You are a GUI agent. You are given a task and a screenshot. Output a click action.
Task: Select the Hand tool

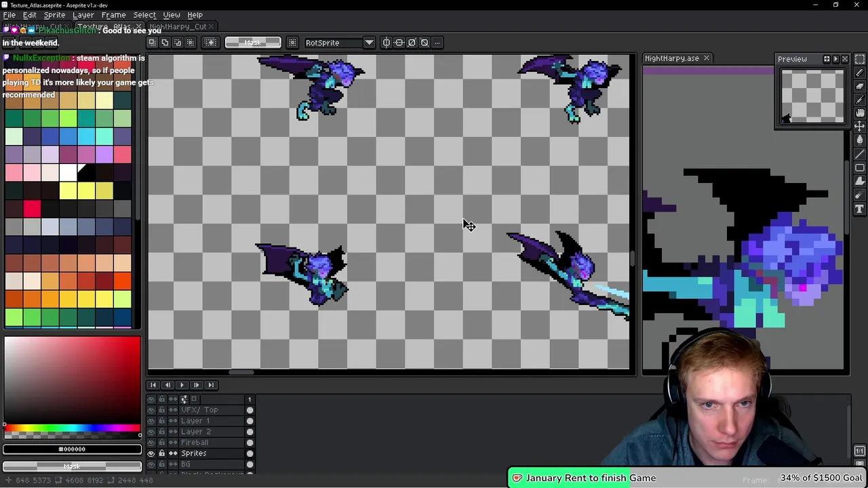point(860,113)
